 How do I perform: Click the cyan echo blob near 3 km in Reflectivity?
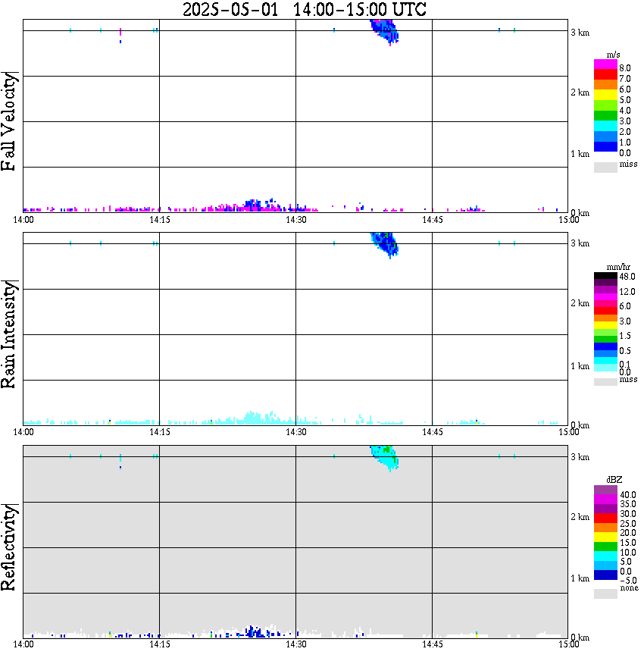pyautogui.click(x=385, y=457)
